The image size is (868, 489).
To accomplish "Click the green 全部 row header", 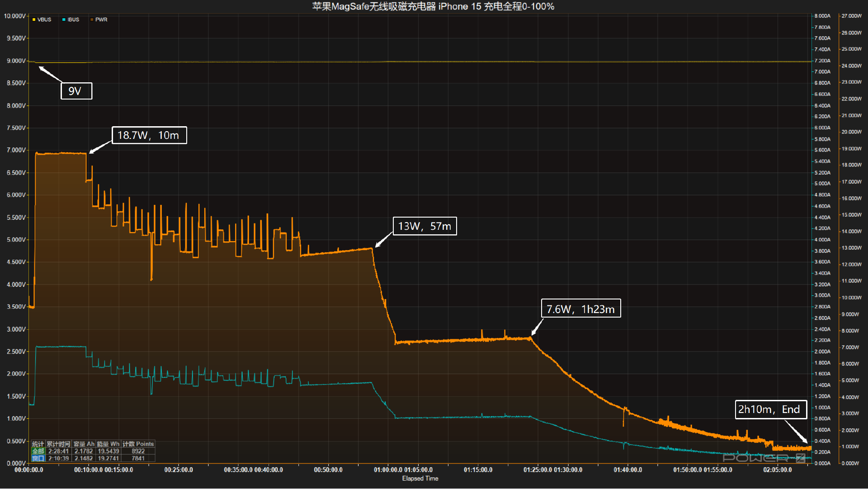I will coord(38,451).
